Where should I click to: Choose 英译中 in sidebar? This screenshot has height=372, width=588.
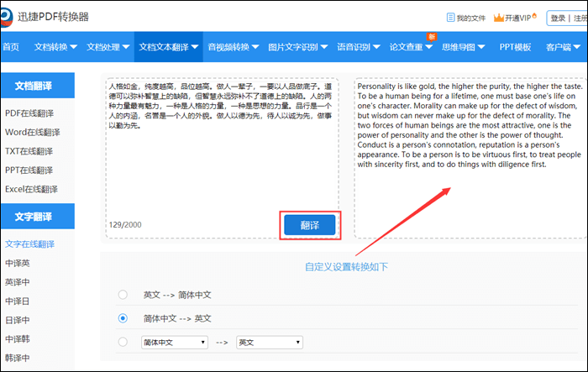point(18,282)
